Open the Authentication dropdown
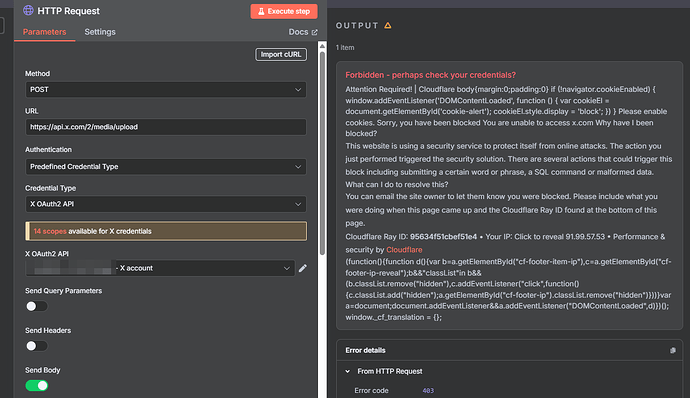Viewport: 690px width, 398px height. tap(165, 166)
